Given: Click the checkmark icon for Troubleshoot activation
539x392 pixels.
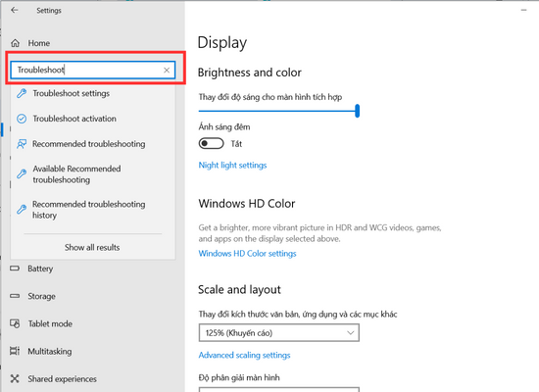Looking at the screenshot, I should pyautogui.click(x=22, y=119).
